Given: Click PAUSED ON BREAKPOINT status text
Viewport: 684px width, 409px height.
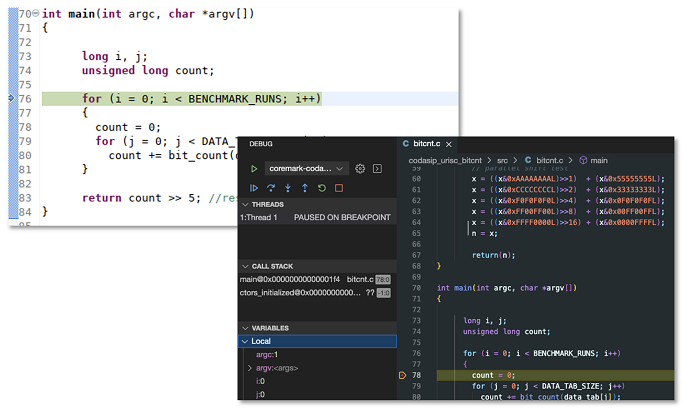Looking at the screenshot, I should (342, 218).
